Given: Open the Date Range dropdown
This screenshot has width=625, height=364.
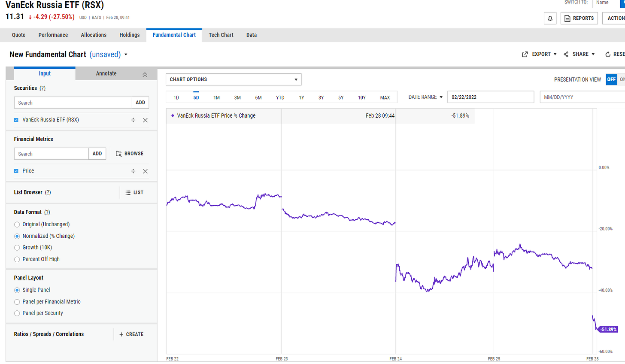Looking at the screenshot, I should click(425, 97).
